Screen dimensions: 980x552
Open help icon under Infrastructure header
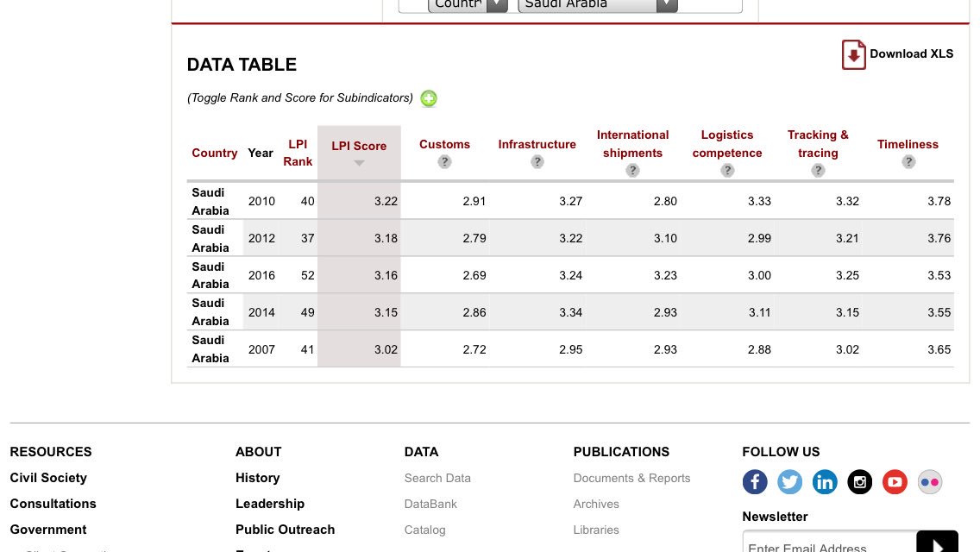click(x=537, y=162)
